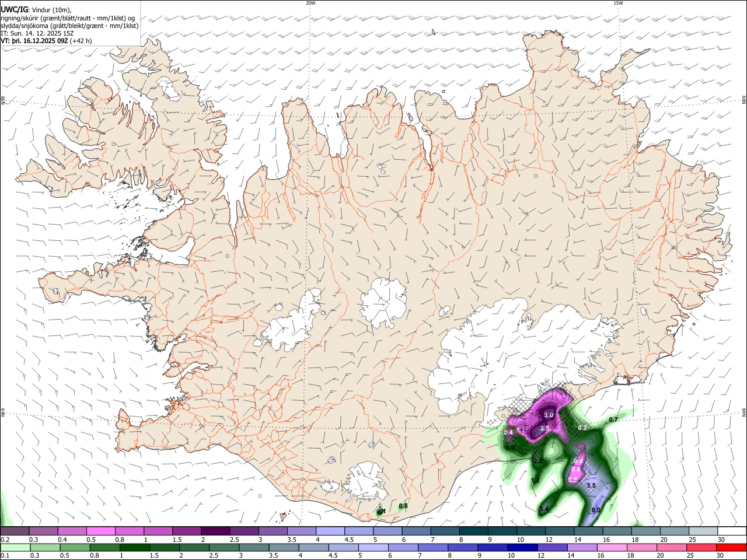Click the bright pink swatch between 0.5 and 0.8
Viewport: 747px width, 560px height.
pos(100,531)
